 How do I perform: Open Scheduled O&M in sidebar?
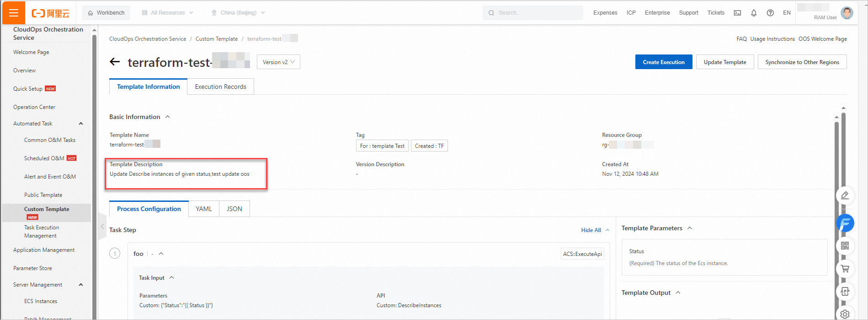coord(44,158)
